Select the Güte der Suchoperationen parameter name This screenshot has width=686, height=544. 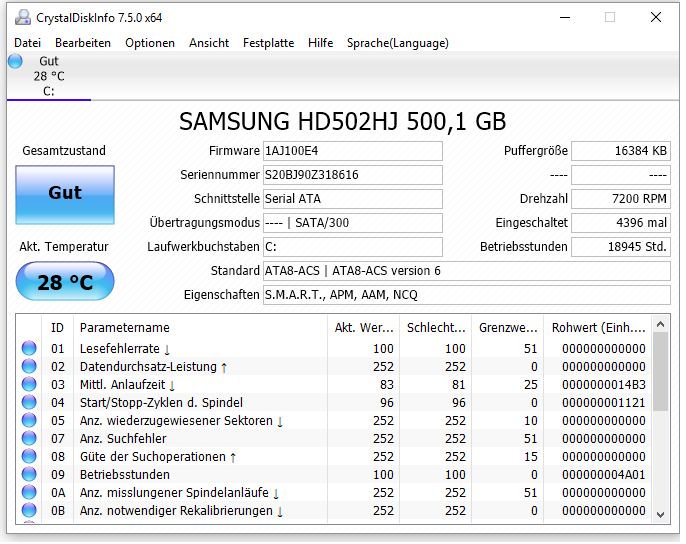[x=158, y=457]
